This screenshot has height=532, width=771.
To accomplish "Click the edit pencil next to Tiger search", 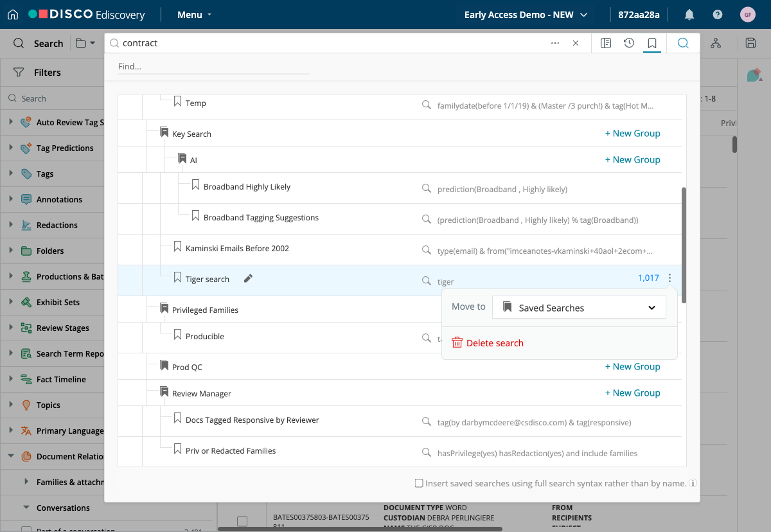I will 249,278.
